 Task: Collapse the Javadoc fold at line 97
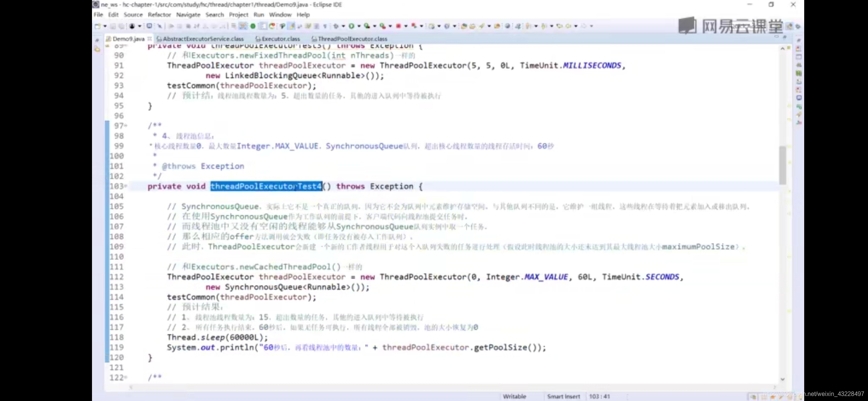pos(126,125)
